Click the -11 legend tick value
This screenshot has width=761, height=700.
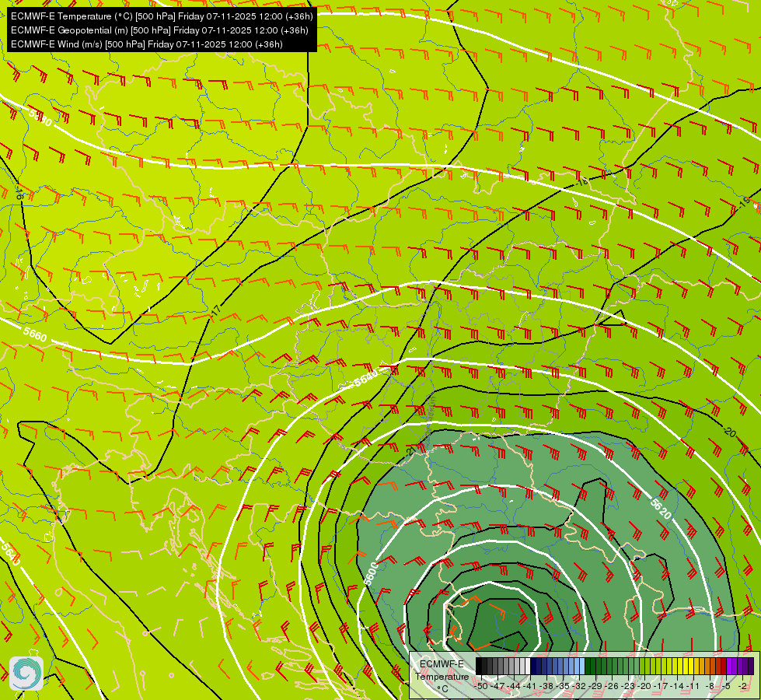point(693,686)
